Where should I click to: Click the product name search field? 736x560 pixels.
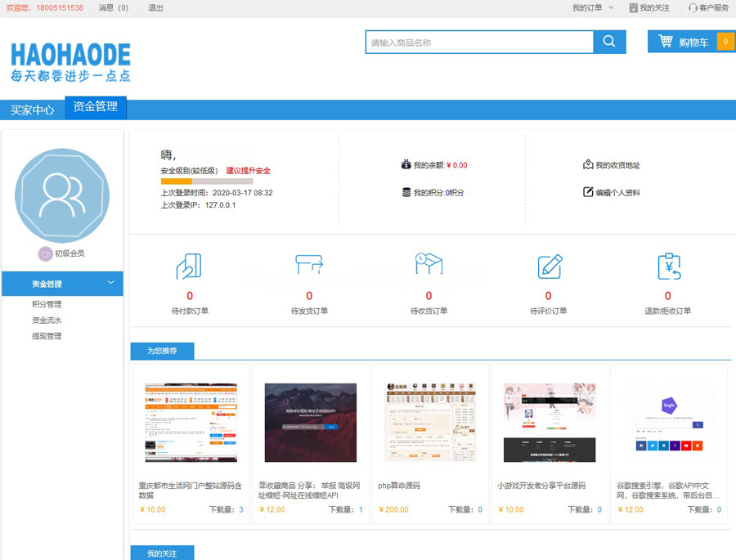pyautogui.click(x=479, y=43)
